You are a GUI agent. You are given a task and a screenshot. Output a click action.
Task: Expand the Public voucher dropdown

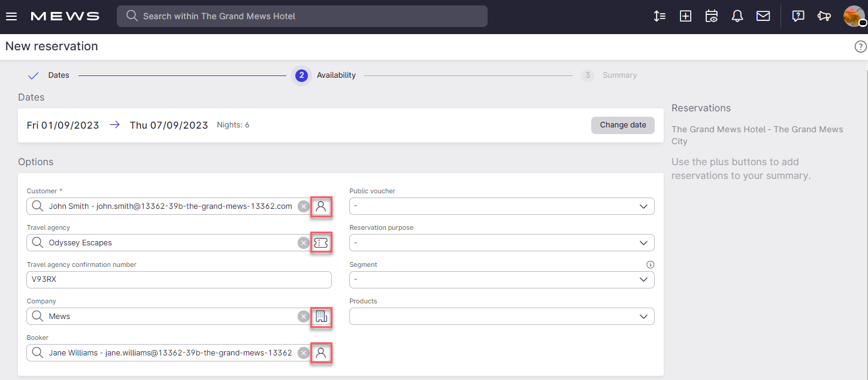(x=501, y=206)
